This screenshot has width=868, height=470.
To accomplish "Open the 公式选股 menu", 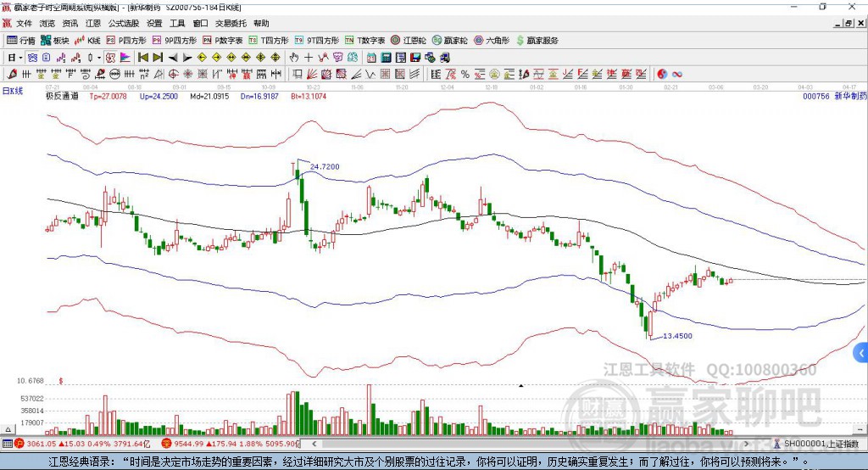I will click(124, 23).
